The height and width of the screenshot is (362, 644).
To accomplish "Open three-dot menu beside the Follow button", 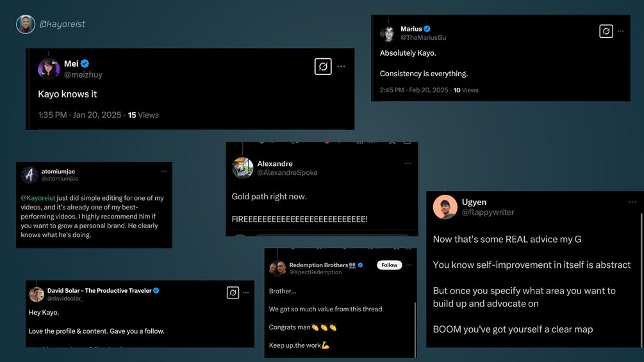I will 409,265.
